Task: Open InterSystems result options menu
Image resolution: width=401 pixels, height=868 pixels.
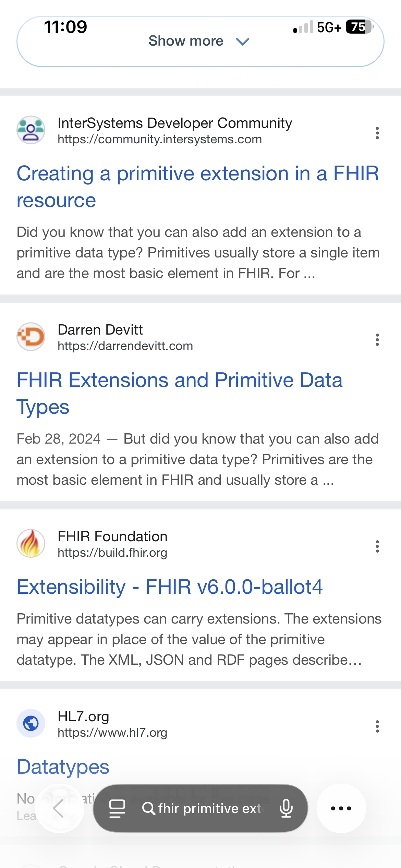Action: coord(377,133)
